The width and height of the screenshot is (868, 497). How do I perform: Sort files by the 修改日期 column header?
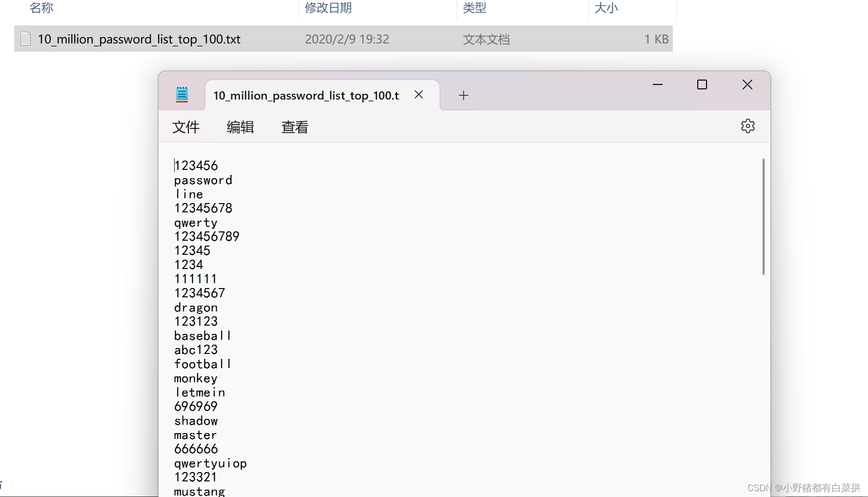click(327, 8)
